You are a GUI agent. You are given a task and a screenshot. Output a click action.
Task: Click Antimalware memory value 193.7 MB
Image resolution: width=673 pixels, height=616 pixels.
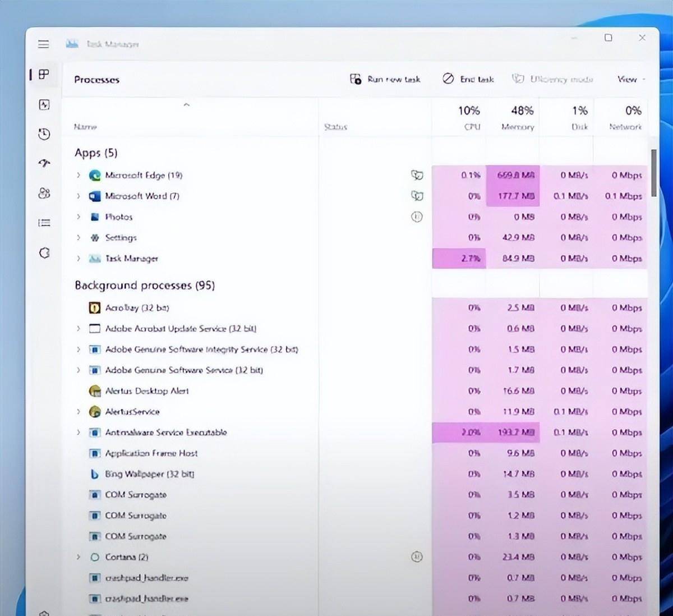516,433
